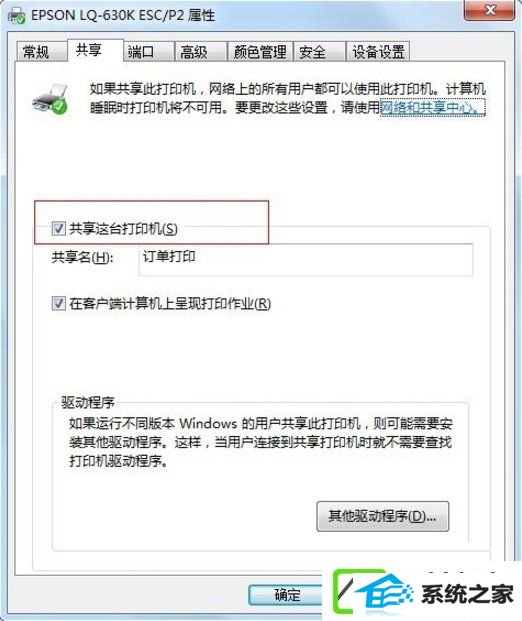Open the 网络和共享中心 link
This screenshot has height=621, width=522.
pyautogui.click(x=432, y=107)
